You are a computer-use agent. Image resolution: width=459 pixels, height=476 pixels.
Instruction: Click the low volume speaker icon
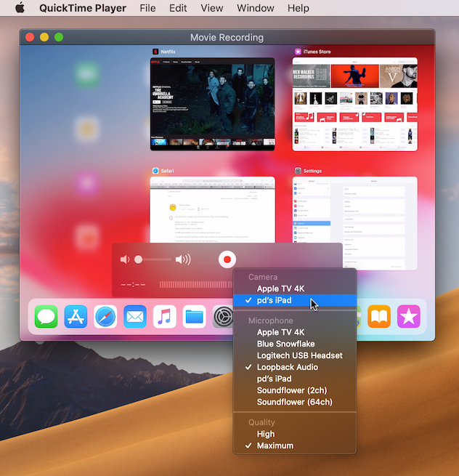tap(125, 259)
